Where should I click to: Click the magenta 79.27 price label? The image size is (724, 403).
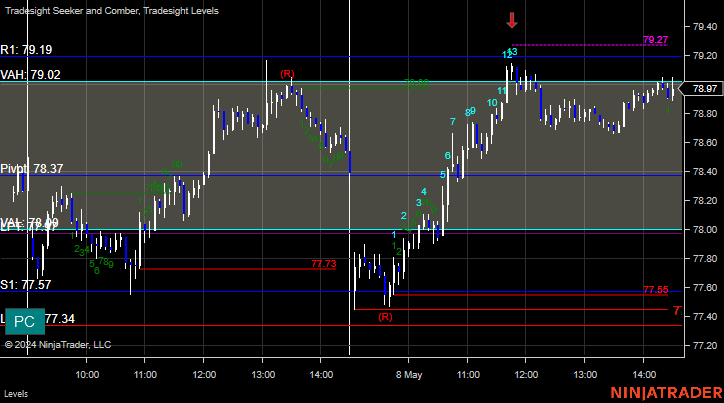coord(655,40)
